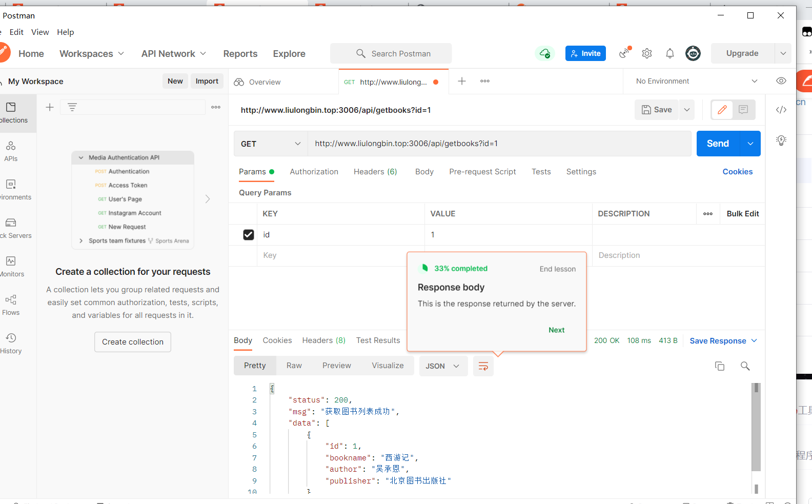Open the response Cookies tab
This screenshot has height=504, width=812.
pos(277,340)
